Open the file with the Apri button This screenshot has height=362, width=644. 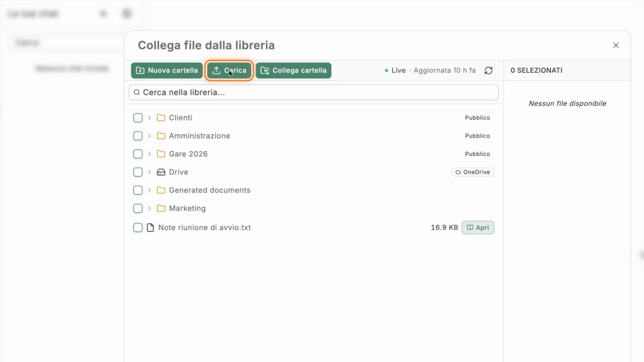click(478, 228)
